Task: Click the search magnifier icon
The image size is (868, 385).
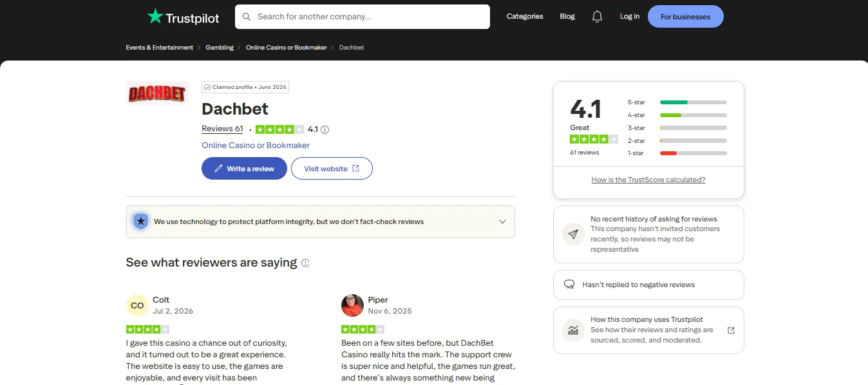Action: tap(247, 17)
